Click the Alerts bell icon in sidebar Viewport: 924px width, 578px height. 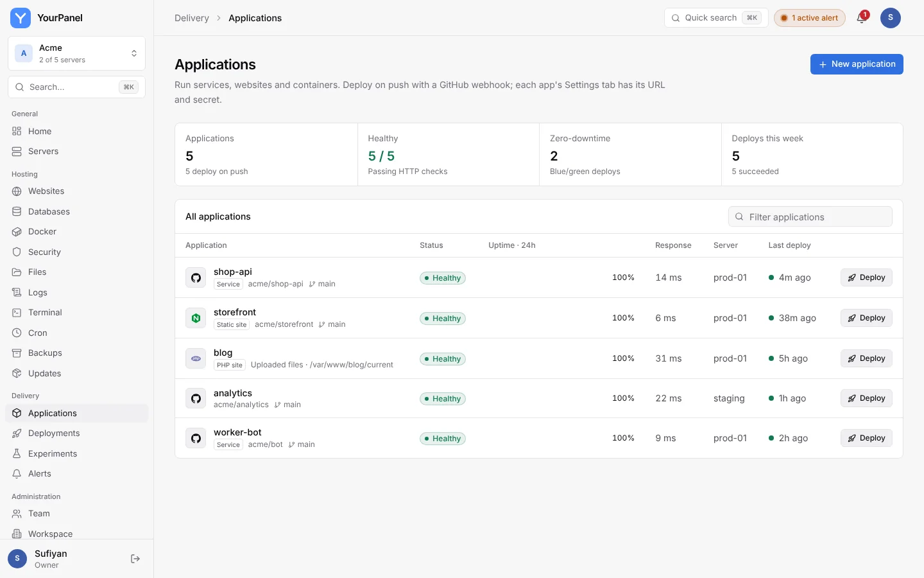(17, 473)
